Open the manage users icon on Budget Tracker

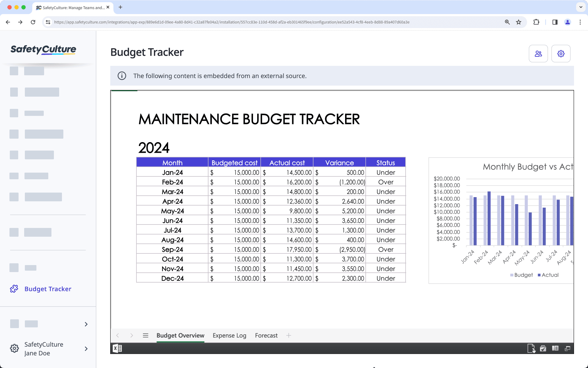[538, 53]
